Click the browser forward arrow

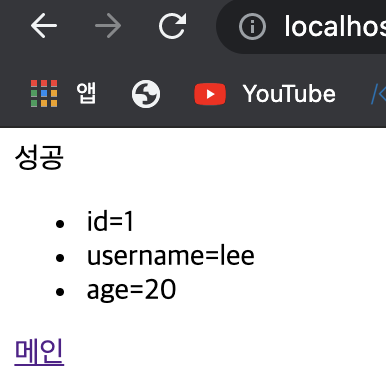108,26
